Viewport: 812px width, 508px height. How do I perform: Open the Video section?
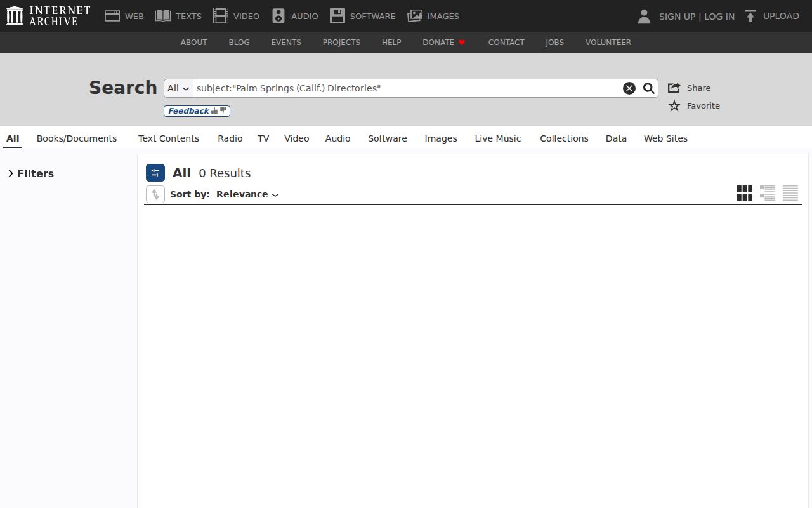pos(236,16)
